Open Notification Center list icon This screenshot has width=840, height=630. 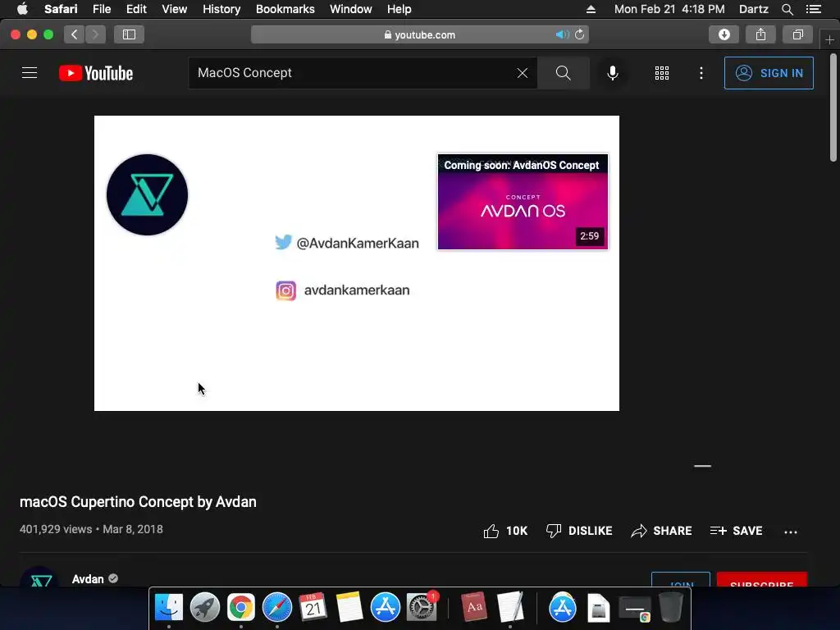(814, 9)
